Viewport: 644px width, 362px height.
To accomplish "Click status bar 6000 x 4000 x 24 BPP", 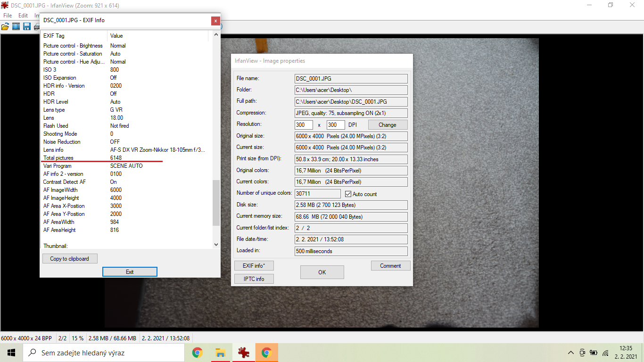I will [x=27, y=338].
